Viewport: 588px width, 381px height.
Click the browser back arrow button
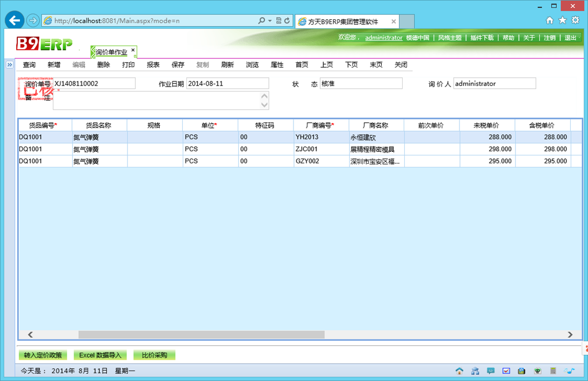[x=14, y=20]
